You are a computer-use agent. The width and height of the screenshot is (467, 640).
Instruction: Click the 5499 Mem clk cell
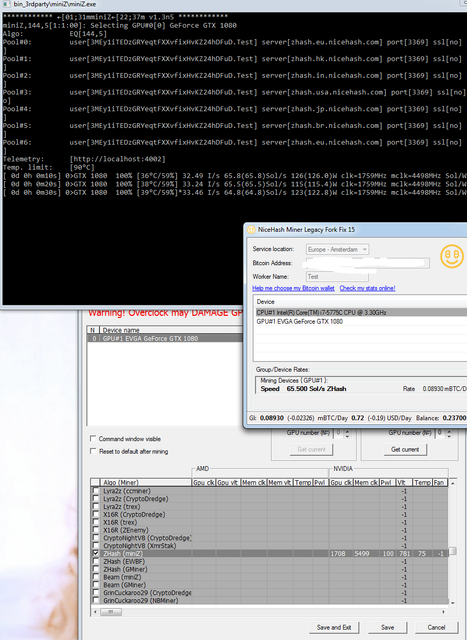tap(366, 553)
